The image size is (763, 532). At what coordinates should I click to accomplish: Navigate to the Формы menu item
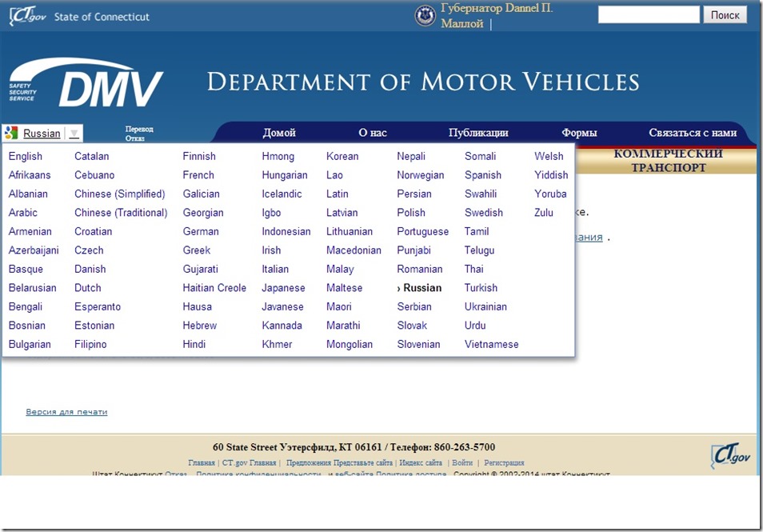579,133
